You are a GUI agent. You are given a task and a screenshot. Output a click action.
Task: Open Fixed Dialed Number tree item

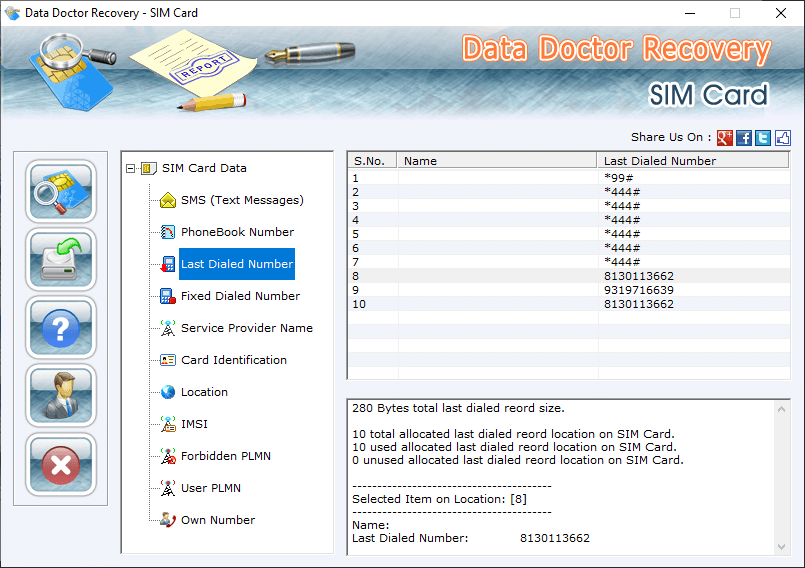click(240, 296)
